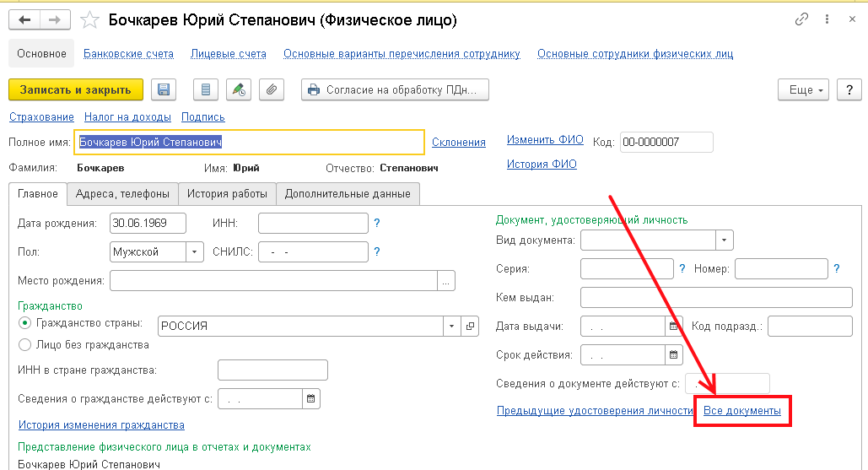This screenshot has width=868, height=470.
Task: Click the save (floppy disk) icon
Action: (x=164, y=89)
